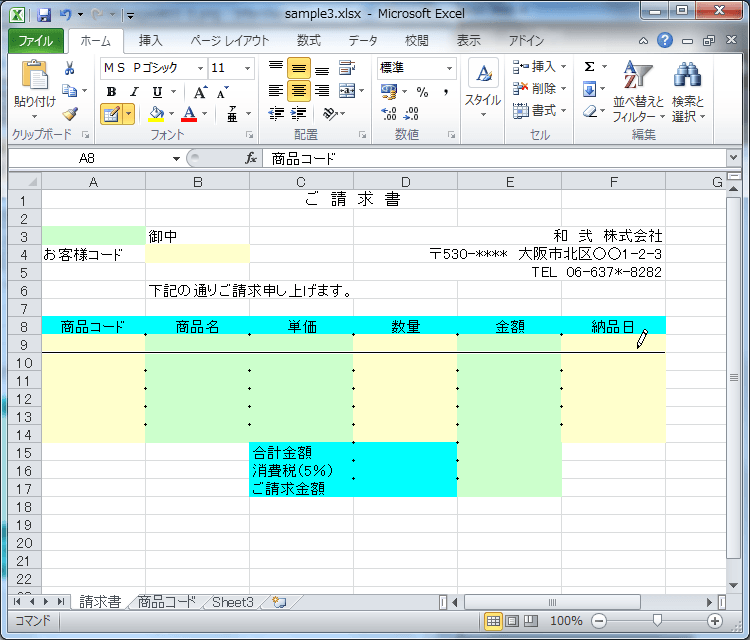Switch to Page Layout view icon
The height and width of the screenshot is (640, 750).
(512, 621)
